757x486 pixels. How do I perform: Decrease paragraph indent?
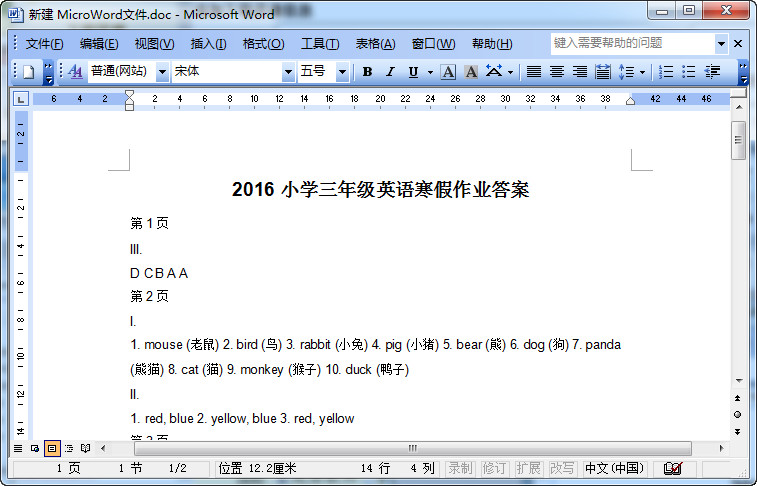pos(712,72)
